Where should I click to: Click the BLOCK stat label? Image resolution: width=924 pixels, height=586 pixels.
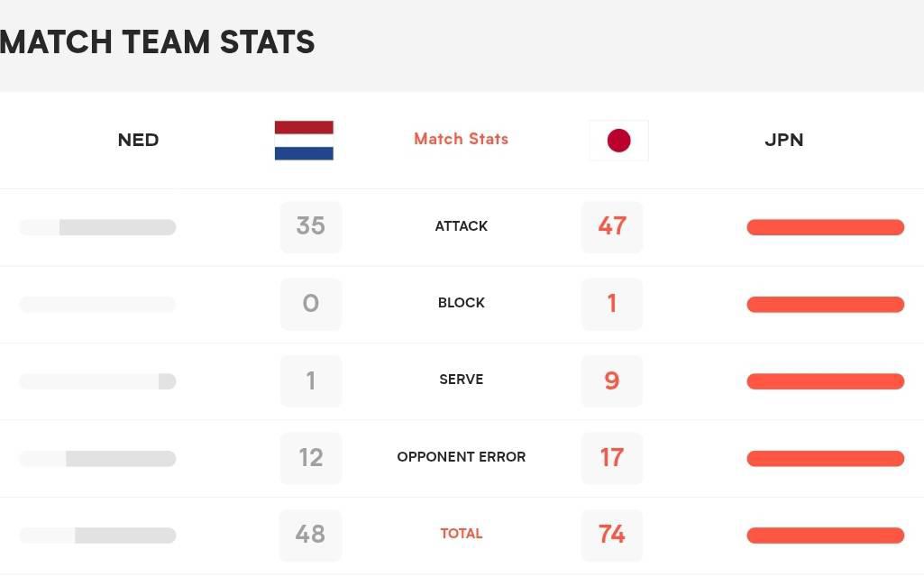point(461,303)
